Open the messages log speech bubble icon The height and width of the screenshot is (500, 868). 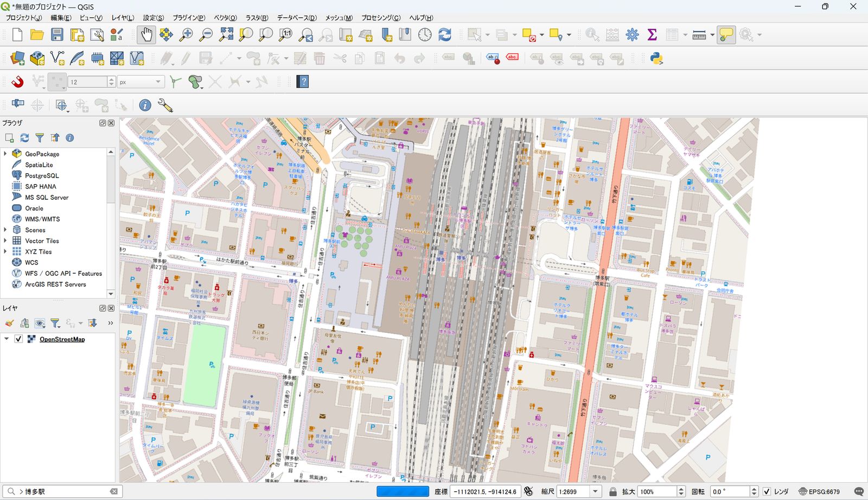coord(859,491)
